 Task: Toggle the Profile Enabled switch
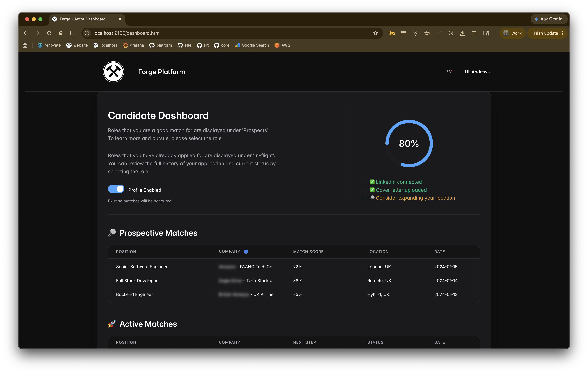[x=116, y=189]
